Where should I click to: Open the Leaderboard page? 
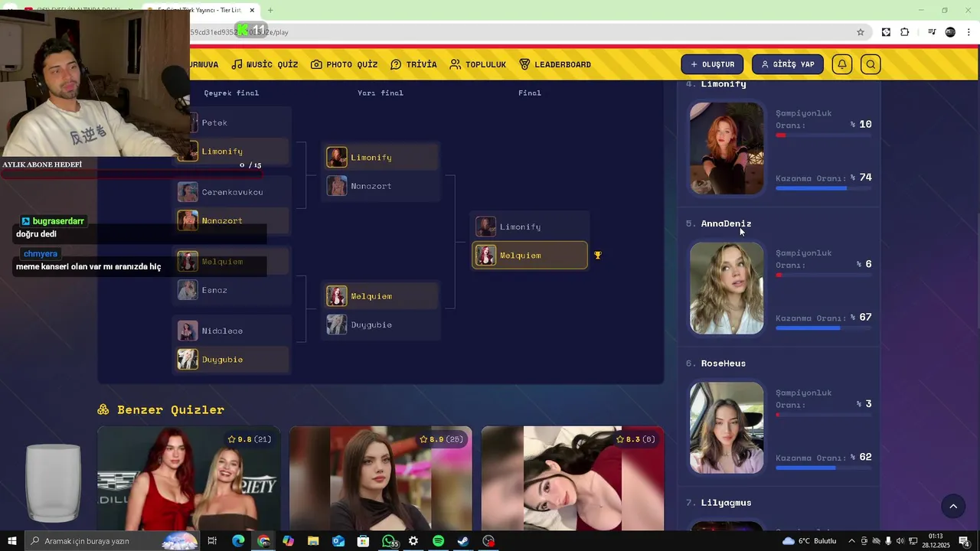tap(555, 64)
